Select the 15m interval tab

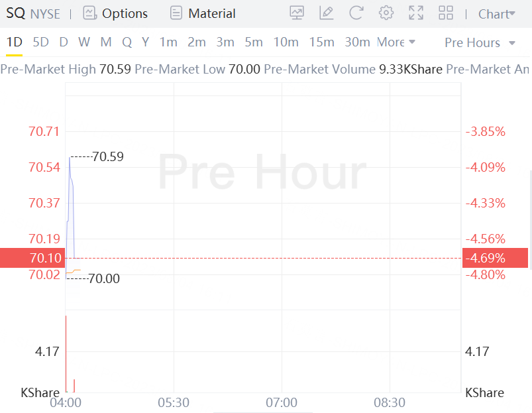pos(321,42)
